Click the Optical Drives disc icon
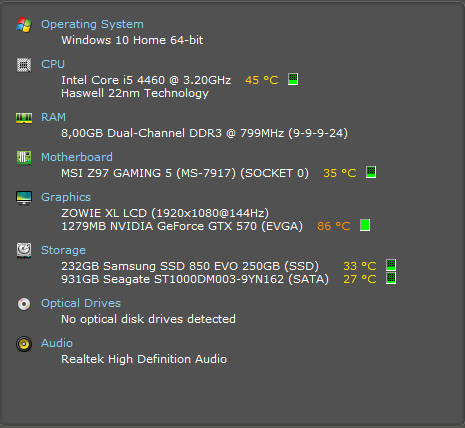This screenshot has height=428, width=465. 24,304
